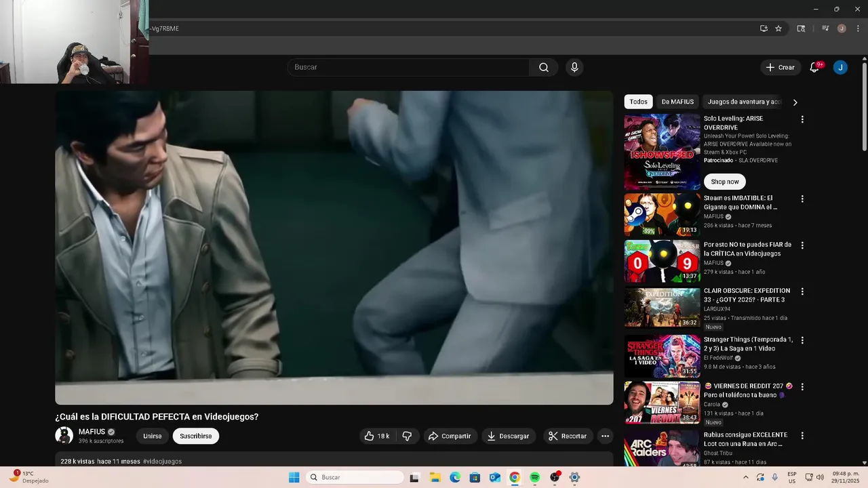The image size is (868, 488).
Task: Open File Explorer from taskbar
Action: click(x=435, y=477)
